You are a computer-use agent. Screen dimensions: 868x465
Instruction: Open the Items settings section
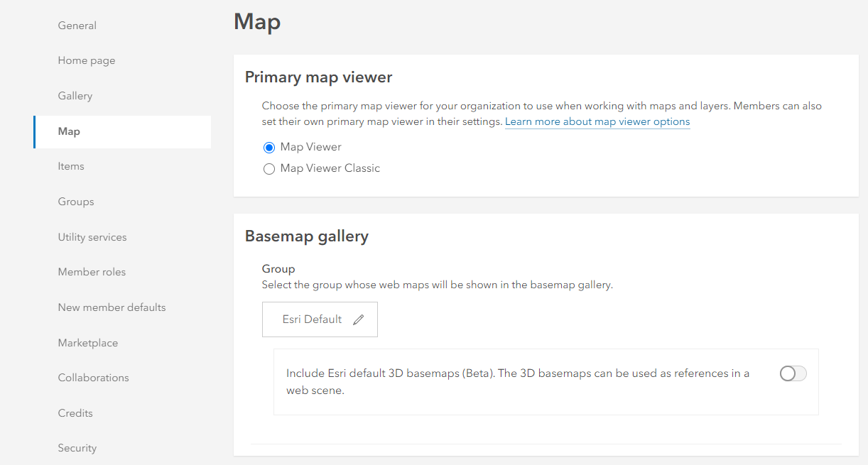pyautogui.click(x=71, y=166)
